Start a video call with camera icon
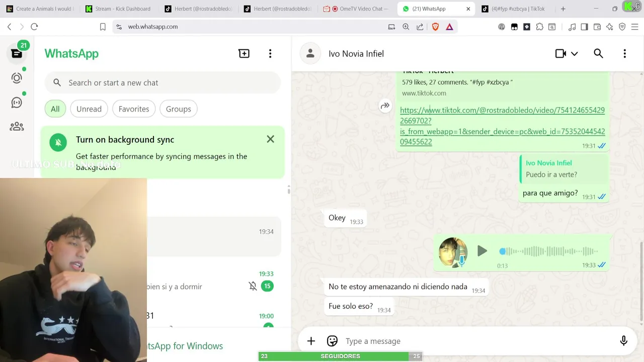This screenshot has height=362, width=644. [x=560, y=53]
